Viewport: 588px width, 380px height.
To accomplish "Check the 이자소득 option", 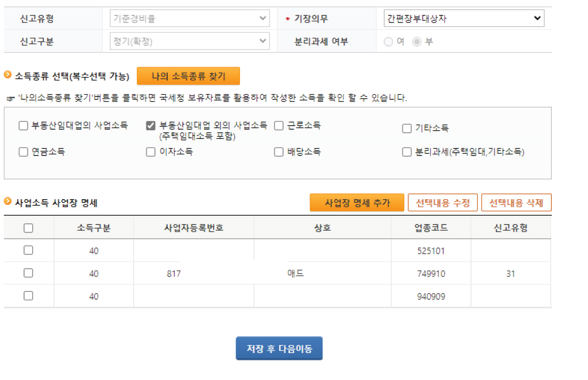I will [x=151, y=152].
